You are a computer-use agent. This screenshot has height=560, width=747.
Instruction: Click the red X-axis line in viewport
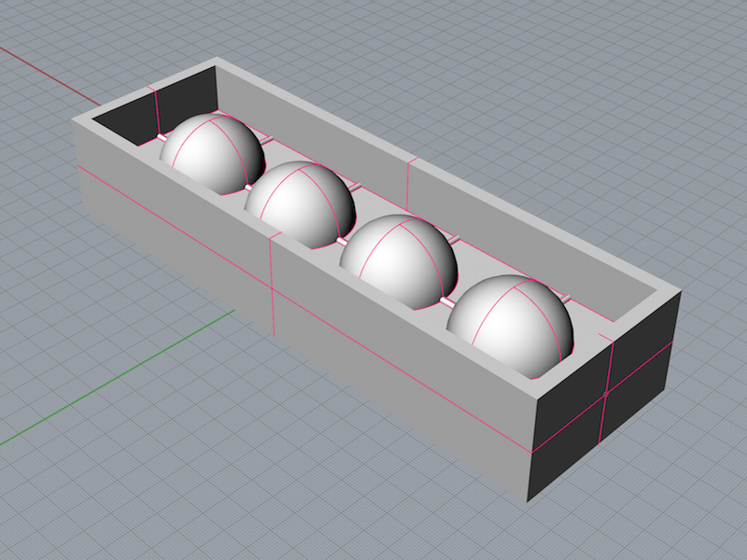click(x=50, y=77)
